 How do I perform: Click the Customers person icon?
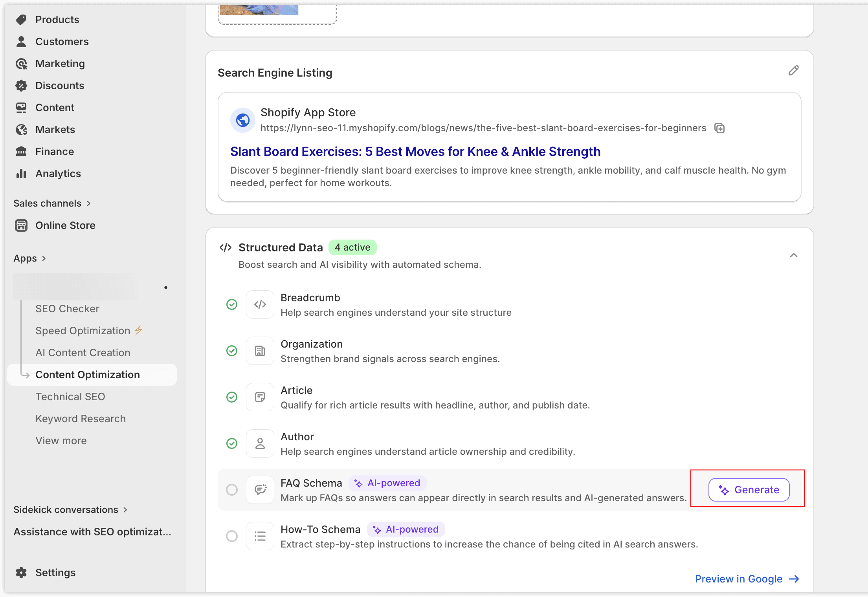pos(21,42)
